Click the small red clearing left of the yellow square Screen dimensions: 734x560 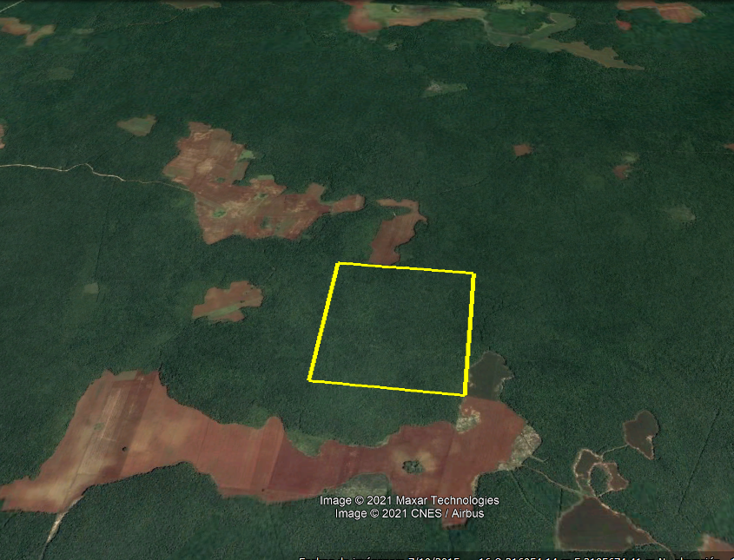(228, 302)
